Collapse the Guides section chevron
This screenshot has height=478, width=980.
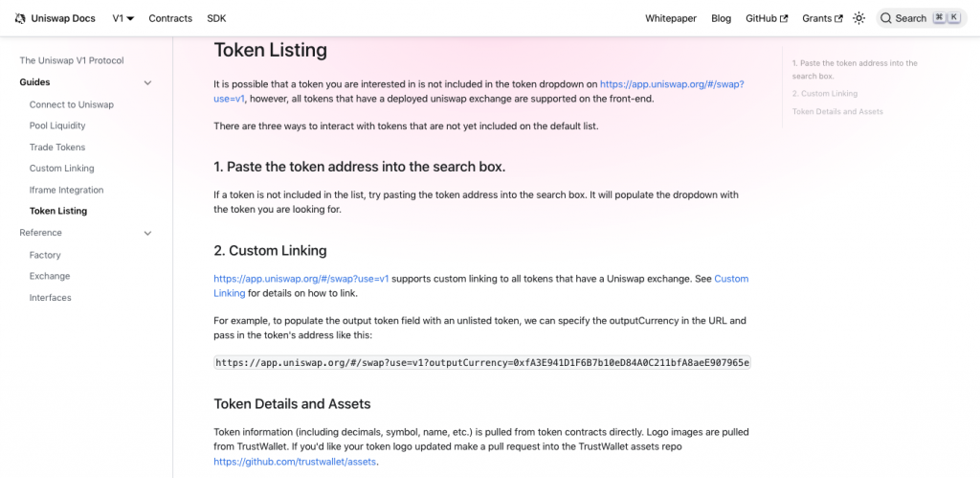coord(147,82)
